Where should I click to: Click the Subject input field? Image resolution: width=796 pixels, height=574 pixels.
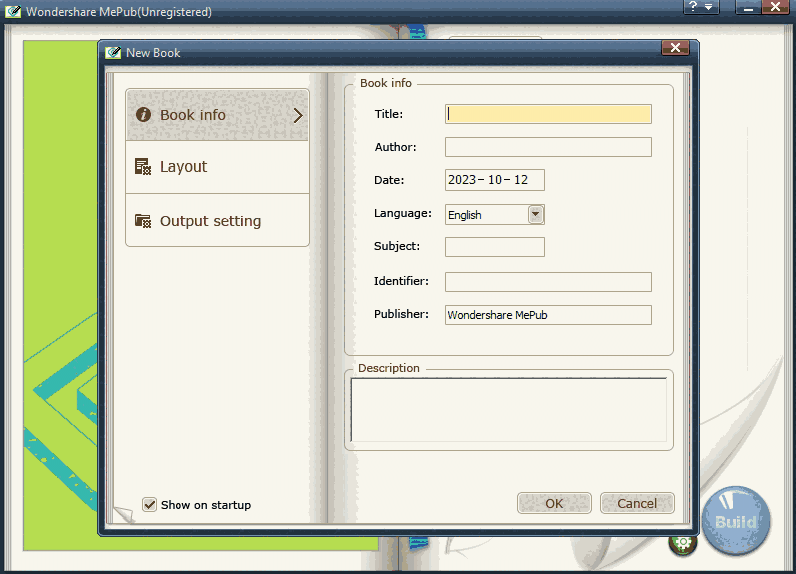coord(495,247)
